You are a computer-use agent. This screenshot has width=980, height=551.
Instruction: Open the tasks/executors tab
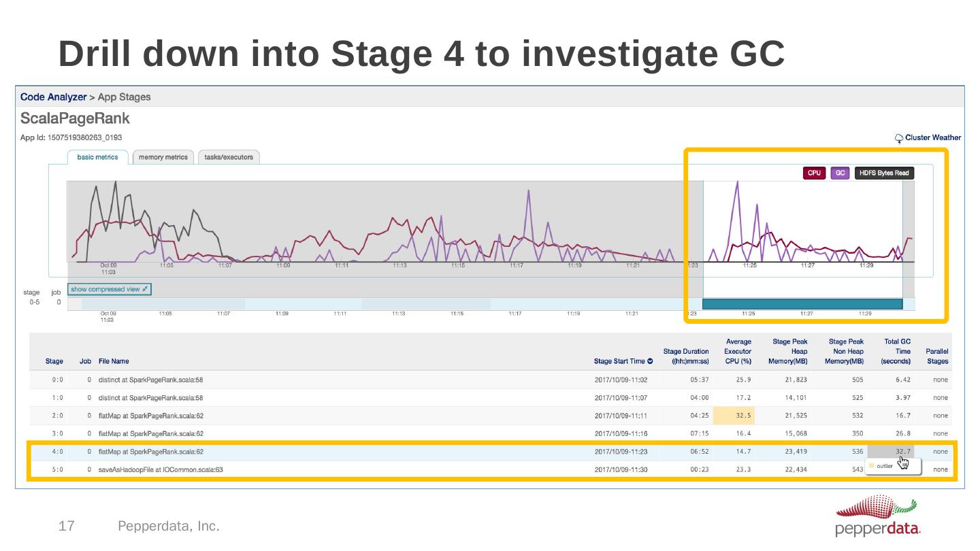(229, 157)
